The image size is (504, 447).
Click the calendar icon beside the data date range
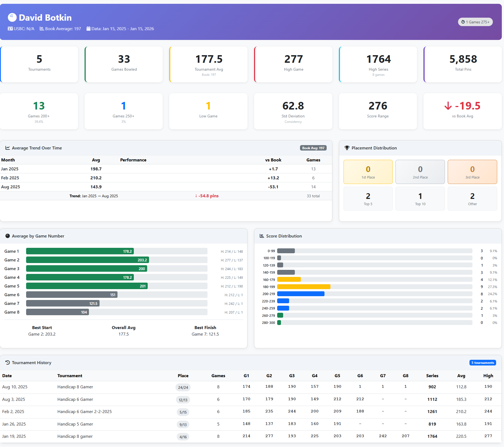coord(88,29)
